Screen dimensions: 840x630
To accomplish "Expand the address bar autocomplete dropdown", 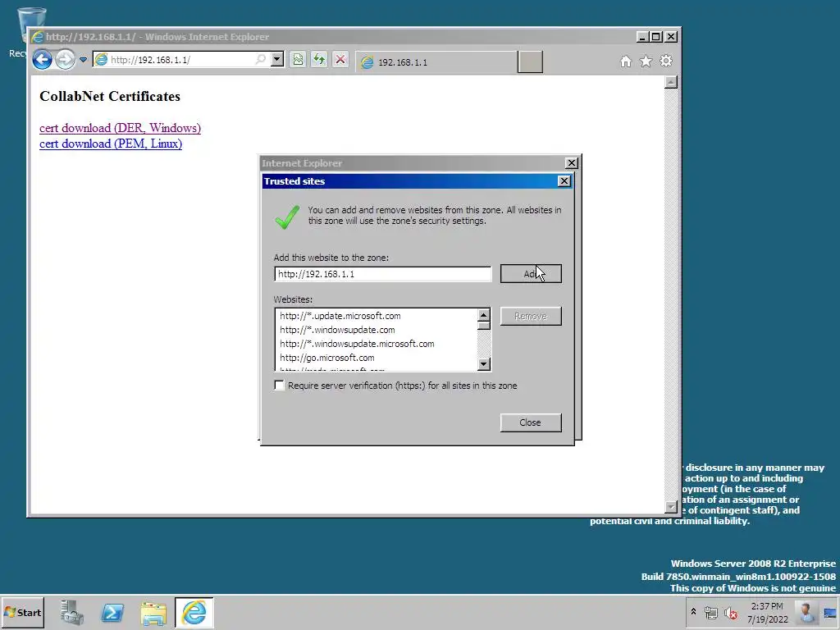I will [x=277, y=59].
